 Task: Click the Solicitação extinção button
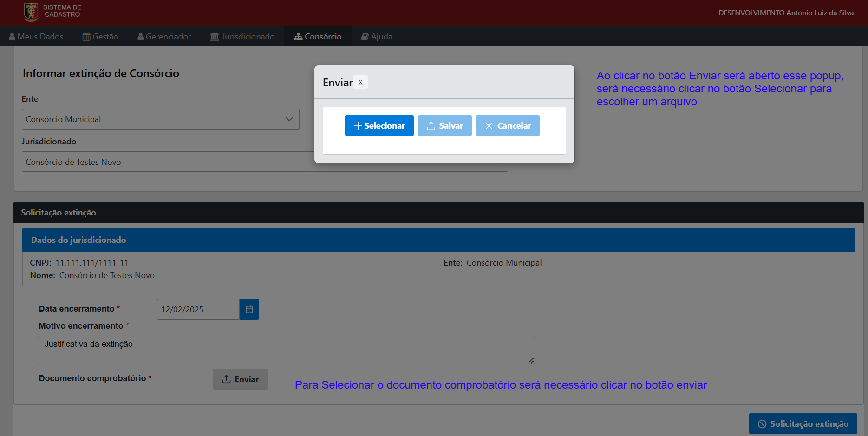[x=803, y=423]
